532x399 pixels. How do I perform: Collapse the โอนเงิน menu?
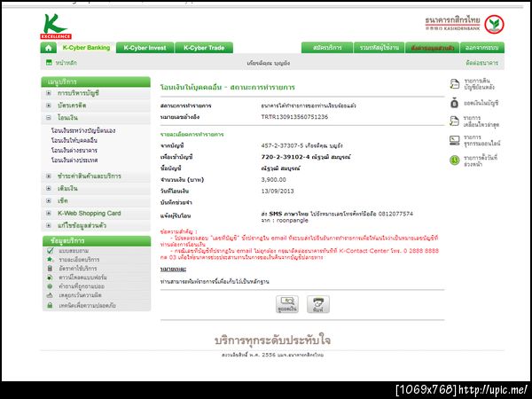click(x=49, y=118)
